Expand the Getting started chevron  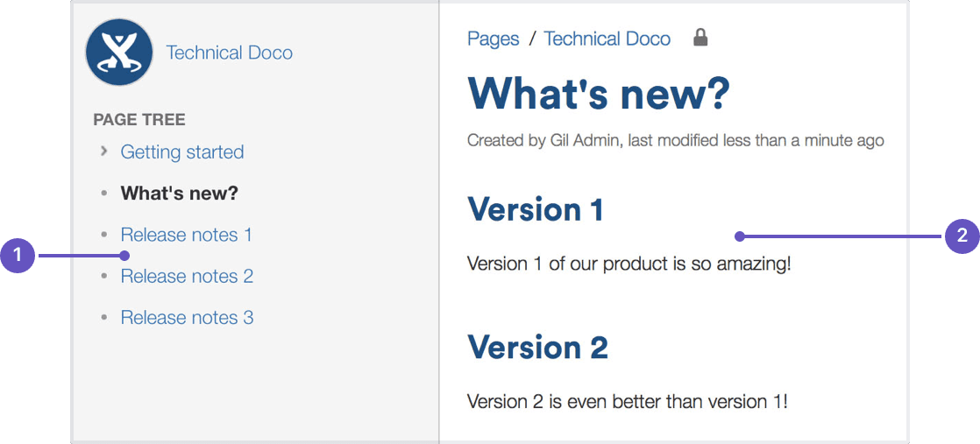tap(104, 152)
